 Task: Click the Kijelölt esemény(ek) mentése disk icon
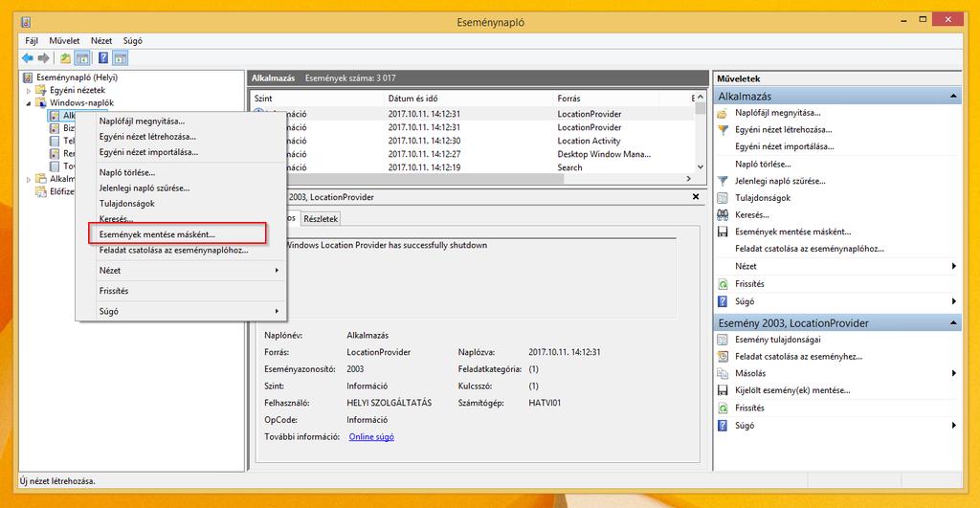(723, 390)
